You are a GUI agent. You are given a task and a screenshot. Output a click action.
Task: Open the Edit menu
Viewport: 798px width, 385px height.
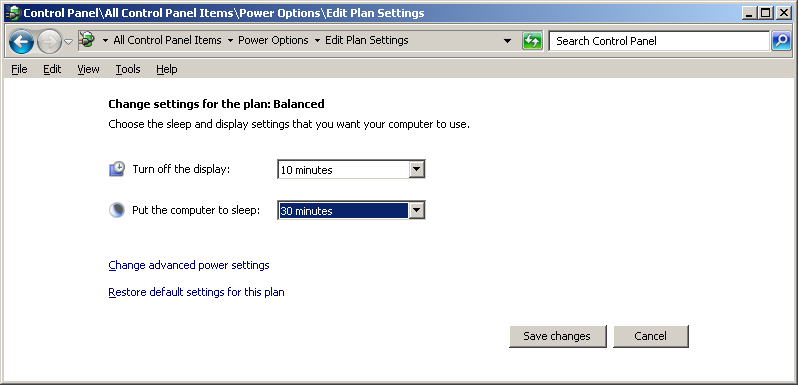pos(52,69)
